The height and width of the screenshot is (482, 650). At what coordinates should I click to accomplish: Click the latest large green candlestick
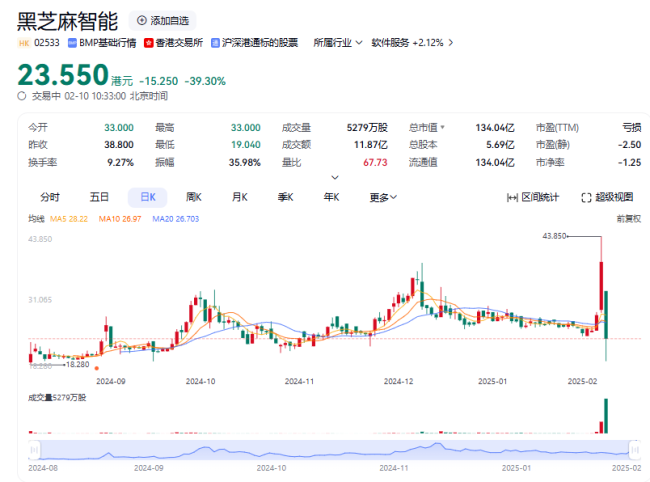pyautogui.click(x=606, y=315)
